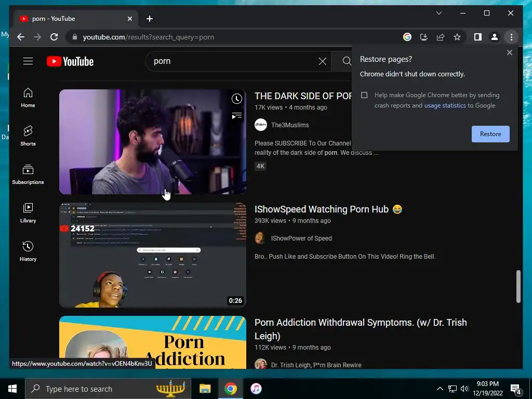
Task: Open Subscriptions in the sidebar
Action: tap(28, 175)
